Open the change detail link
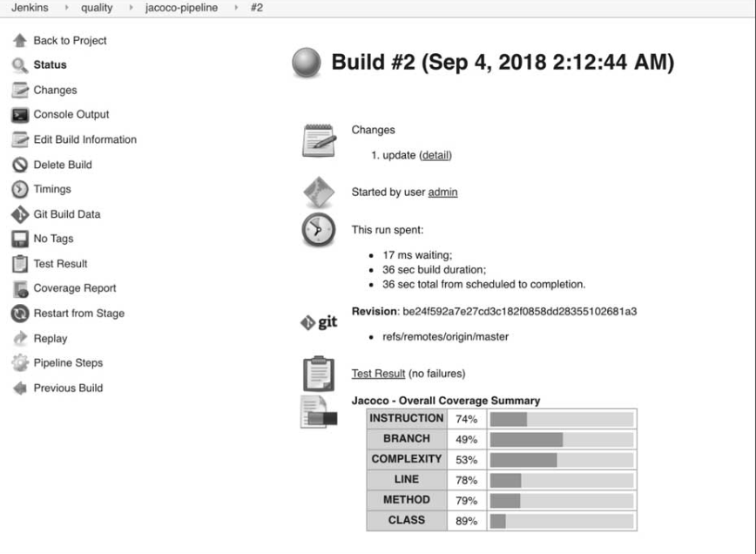This screenshot has height=554, width=756. point(435,155)
